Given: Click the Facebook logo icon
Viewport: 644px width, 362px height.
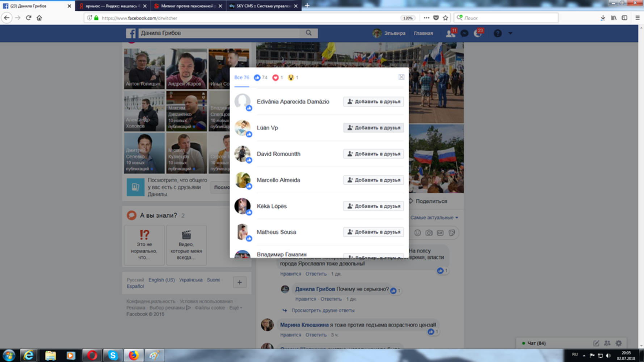Looking at the screenshot, I should click(131, 33).
